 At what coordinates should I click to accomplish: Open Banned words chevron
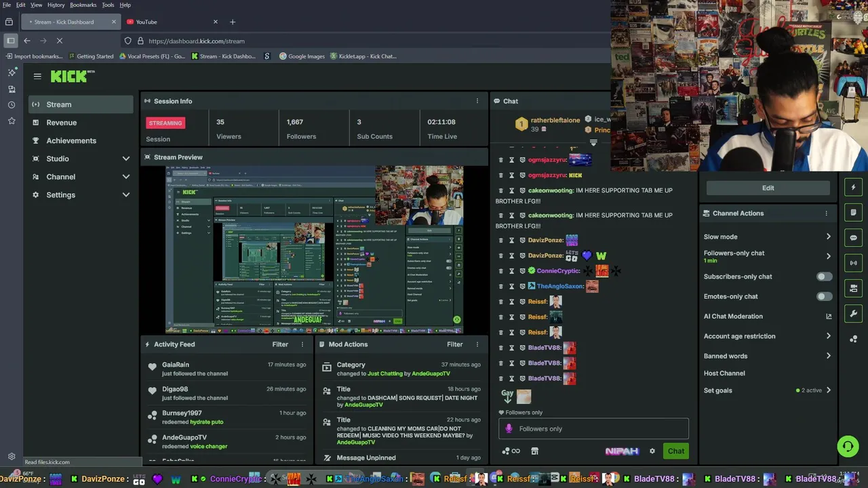point(828,356)
